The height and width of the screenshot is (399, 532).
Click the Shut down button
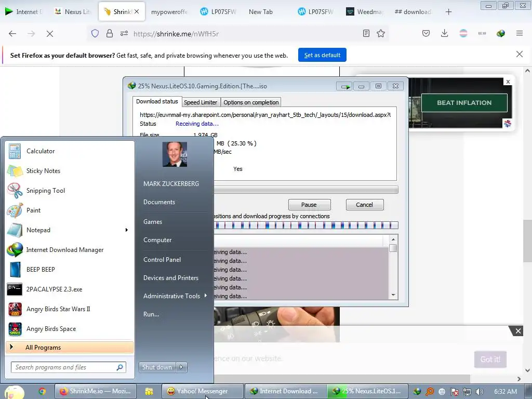(157, 367)
